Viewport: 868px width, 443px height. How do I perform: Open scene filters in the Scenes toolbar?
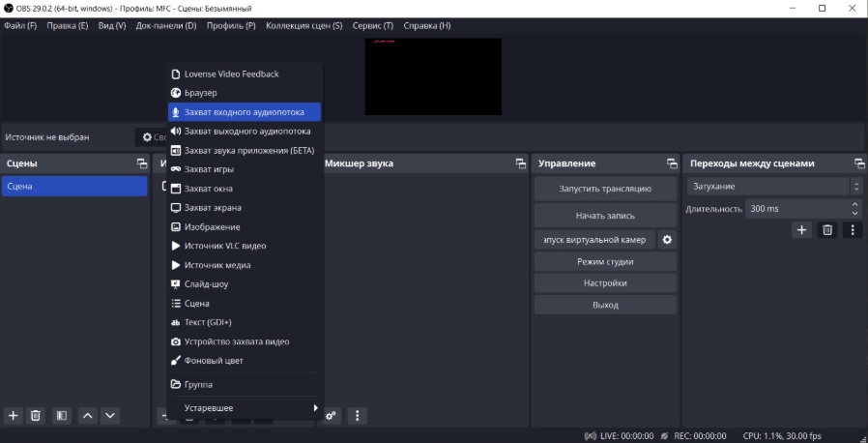tap(61, 415)
